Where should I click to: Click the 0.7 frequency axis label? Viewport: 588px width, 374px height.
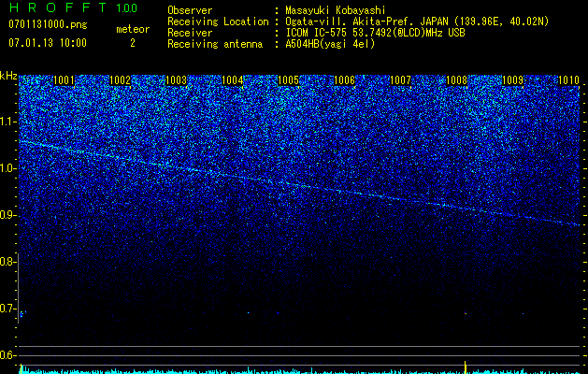point(7,309)
